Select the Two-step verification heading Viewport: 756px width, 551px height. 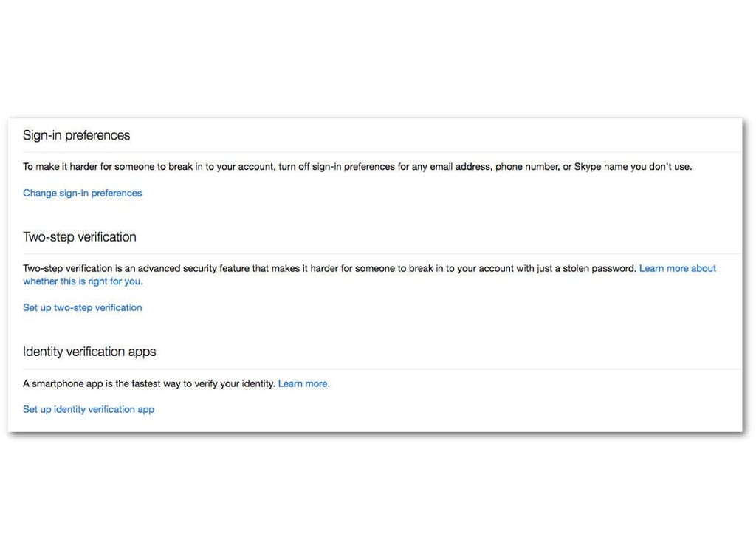click(80, 237)
